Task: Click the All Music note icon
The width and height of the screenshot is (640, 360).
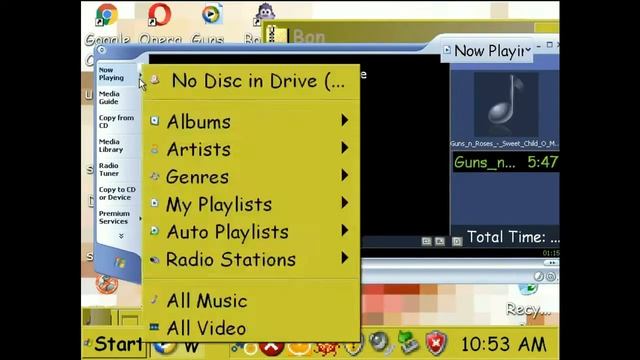Action: (154, 299)
